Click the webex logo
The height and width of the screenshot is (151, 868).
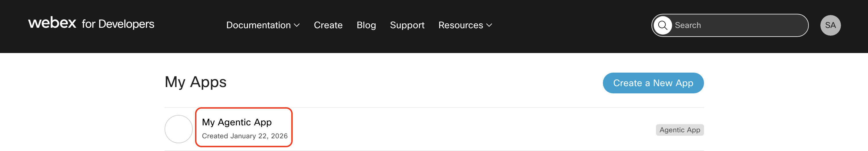click(52, 23)
